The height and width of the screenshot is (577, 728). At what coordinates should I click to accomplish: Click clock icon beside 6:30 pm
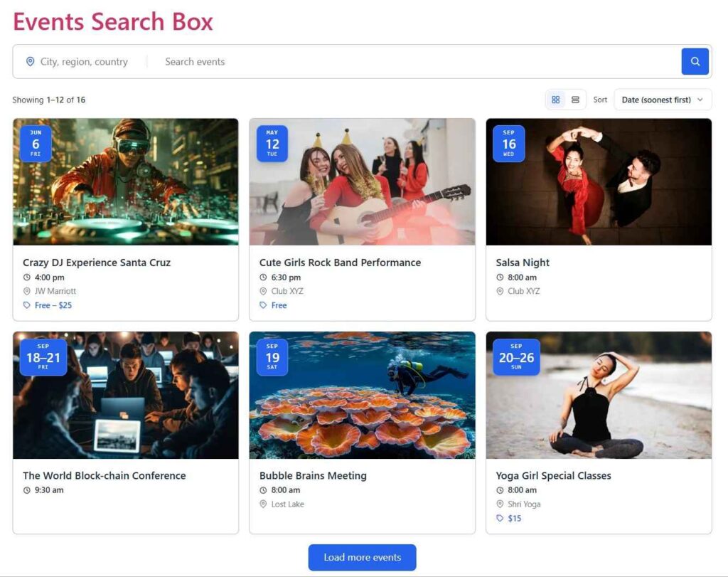pos(263,277)
